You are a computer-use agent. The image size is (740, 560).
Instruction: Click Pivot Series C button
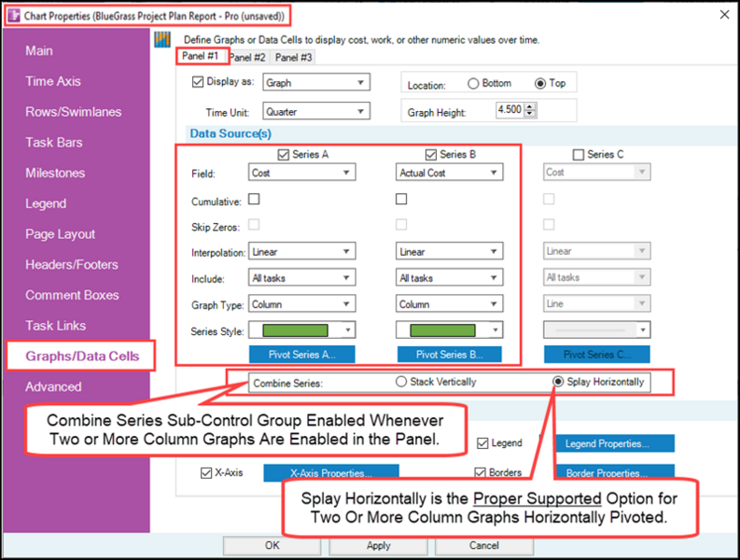[597, 354]
